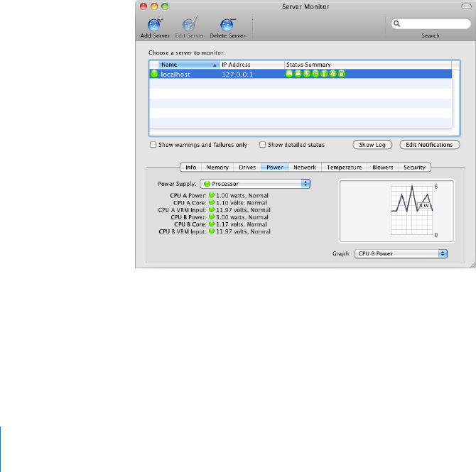476x472 pixels.
Task: Switch to the Network tab
Action: (x=305, y=168)
